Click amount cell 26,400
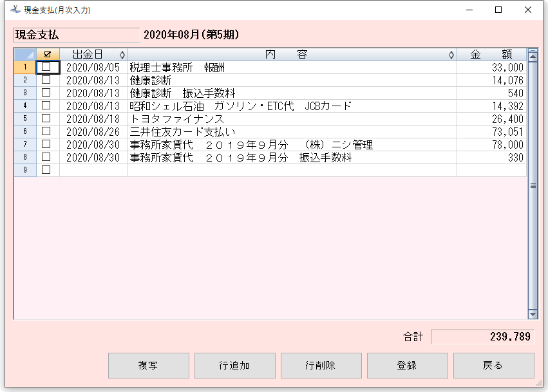The width and height of the screenshot is (548, 392). 491,119
